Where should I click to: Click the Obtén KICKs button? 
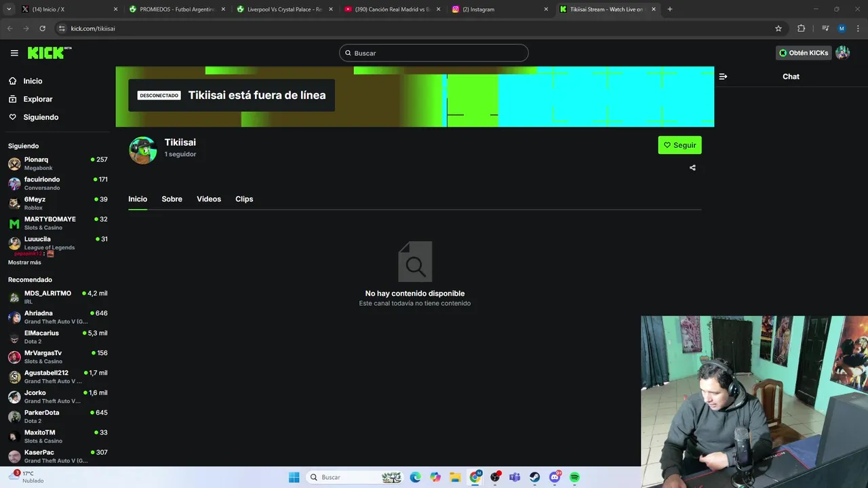pyautogui.click(x=804, y=53)
